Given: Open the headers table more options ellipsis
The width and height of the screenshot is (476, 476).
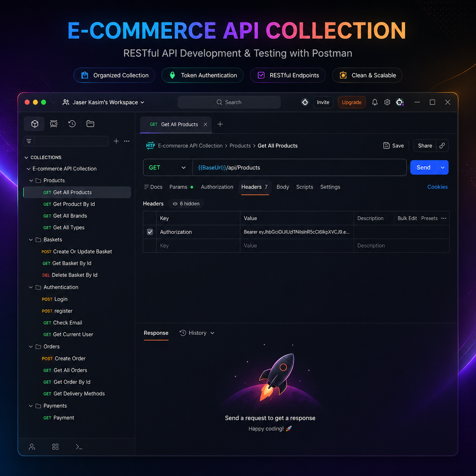Looking at the screenshot, I should [444, 218].
